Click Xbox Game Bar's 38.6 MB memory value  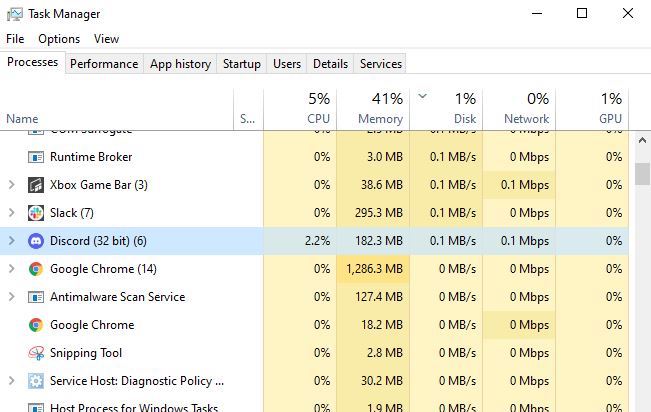[382, 185]
